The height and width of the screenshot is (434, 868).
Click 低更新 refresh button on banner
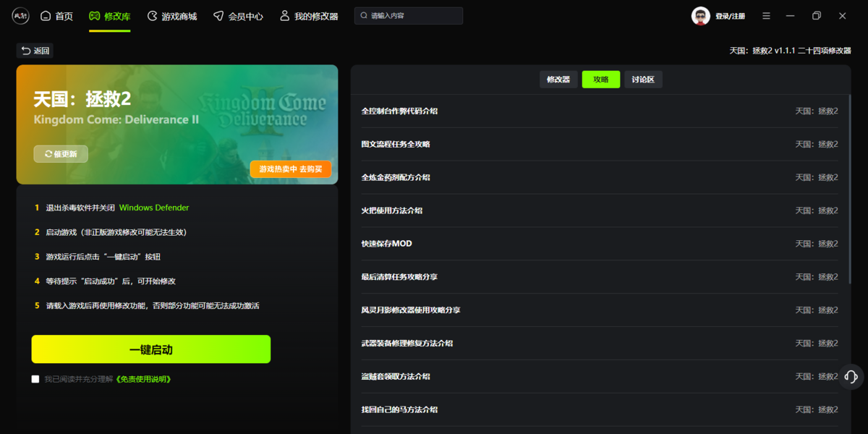click(61, 154)
